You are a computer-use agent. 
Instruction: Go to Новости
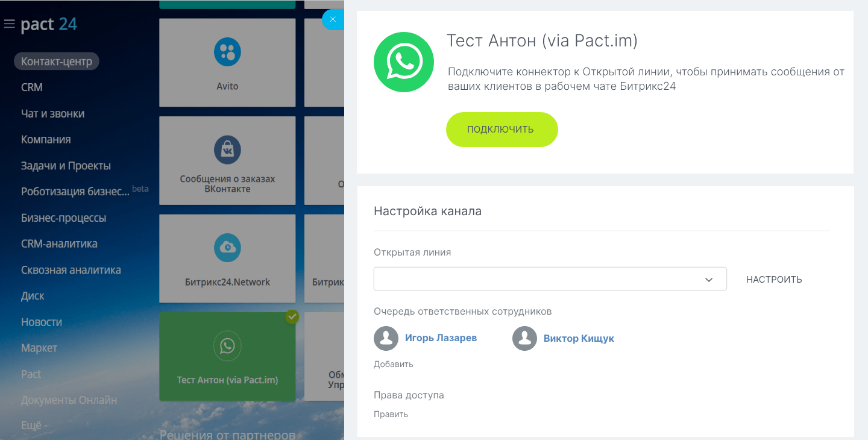(x=42, y=322)
